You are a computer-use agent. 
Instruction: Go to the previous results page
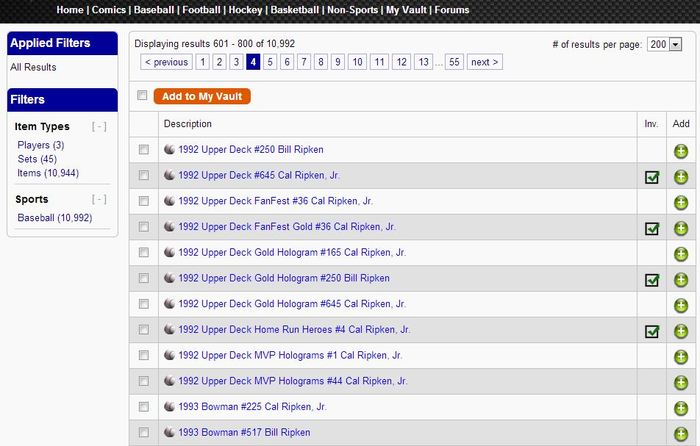click(x=167, y=62)
